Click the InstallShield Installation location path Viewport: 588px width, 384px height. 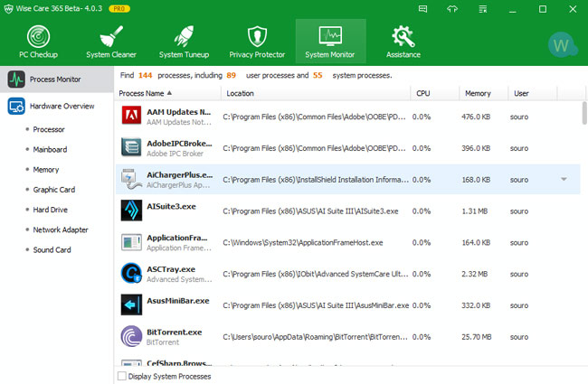pyautogui.click(x=316, y=180)
